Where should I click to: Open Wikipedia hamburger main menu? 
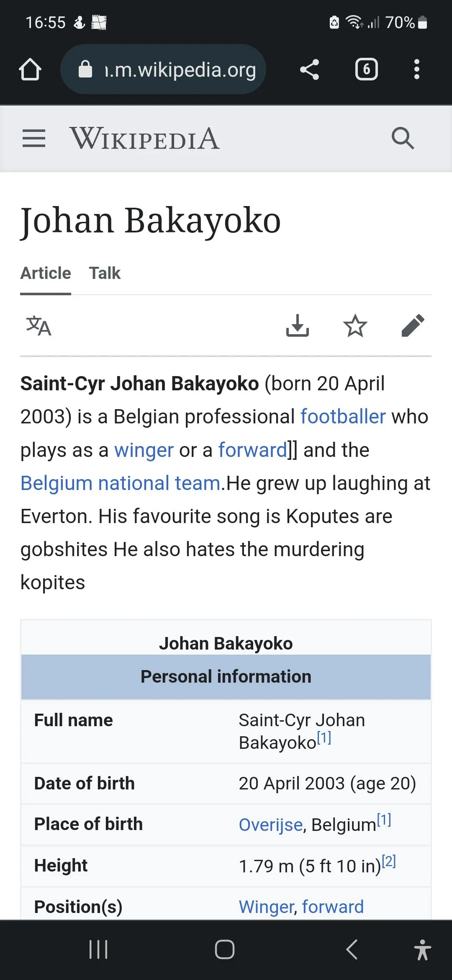34,138
